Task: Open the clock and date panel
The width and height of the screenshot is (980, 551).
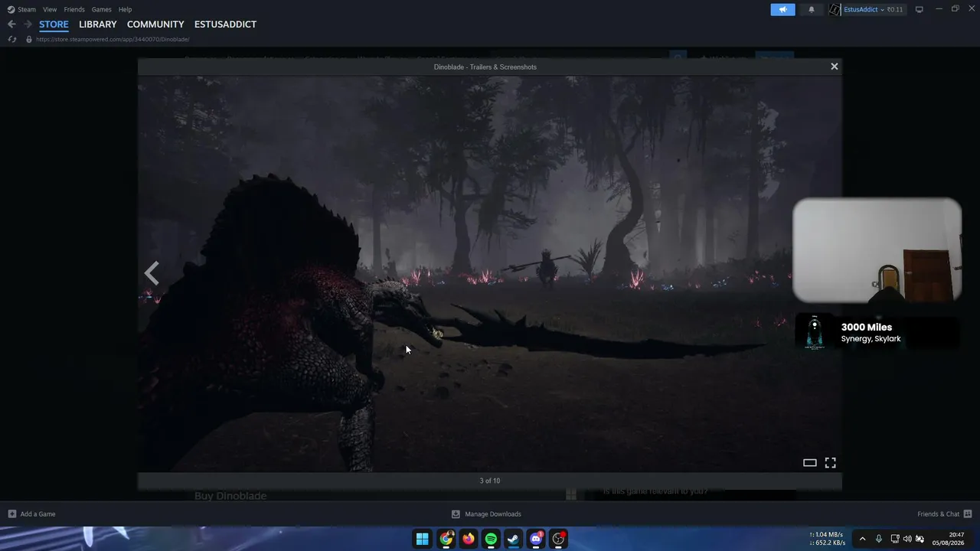Action: click(x=948, y=539)
